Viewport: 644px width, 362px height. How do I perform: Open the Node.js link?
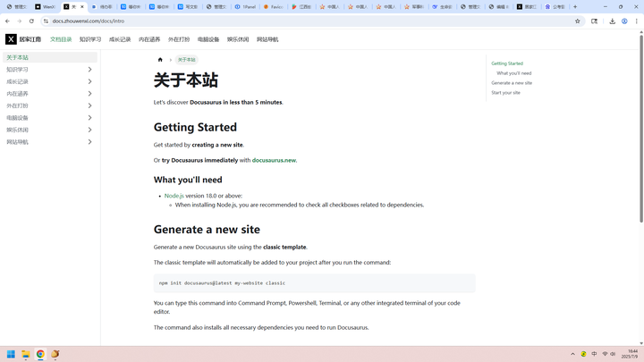point(174,196)
